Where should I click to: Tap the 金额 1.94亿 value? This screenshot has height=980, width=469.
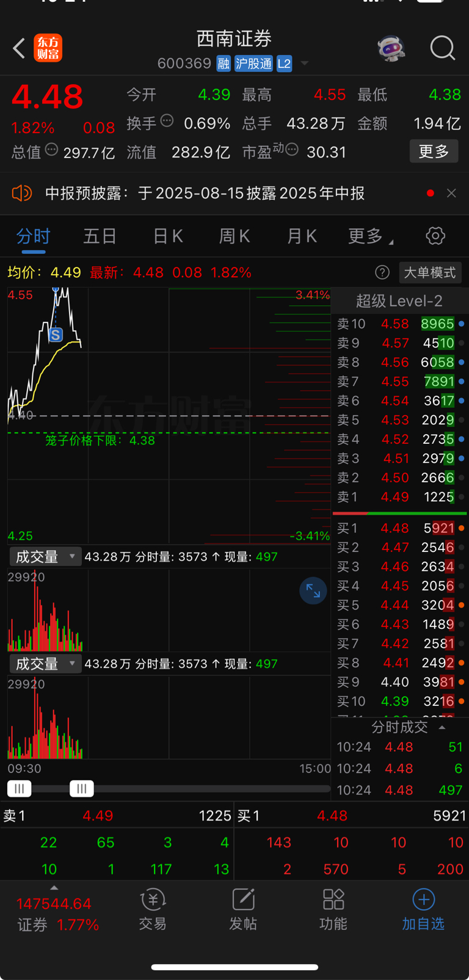point(437,123)
